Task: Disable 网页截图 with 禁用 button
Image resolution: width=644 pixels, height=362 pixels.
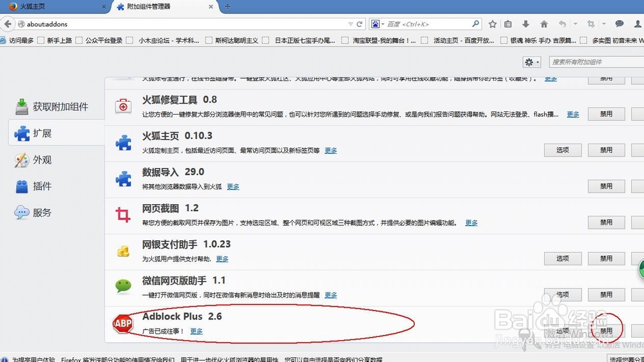Action: click(x=606, y=222)
